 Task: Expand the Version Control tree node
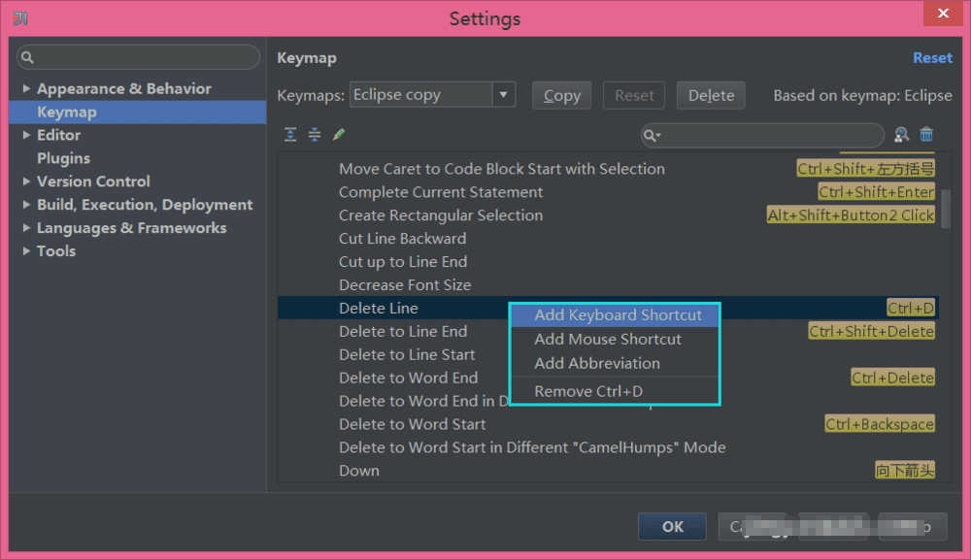click(x=26, y=181)
